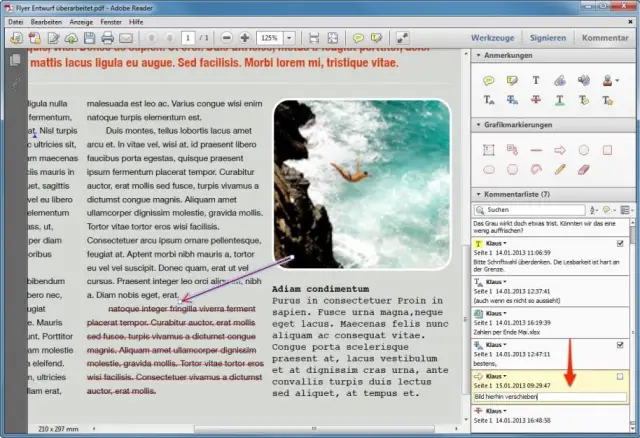Open the Fenster menu
The width and height of the screenshot is (640, 438).
[112, 21]
